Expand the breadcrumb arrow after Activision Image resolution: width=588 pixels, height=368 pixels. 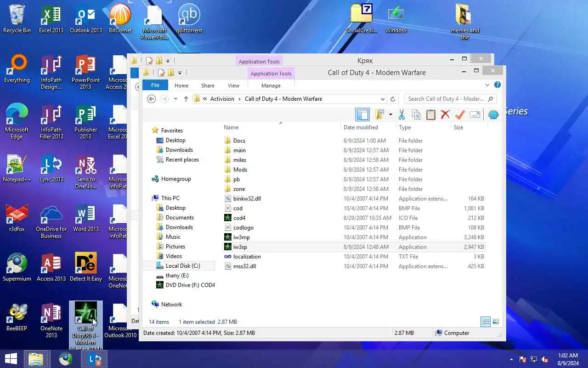[239, 99]
